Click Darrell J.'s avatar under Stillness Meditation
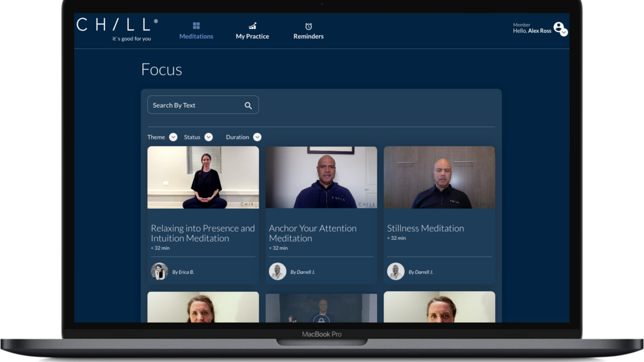644x362 pixels. (396, 271)
